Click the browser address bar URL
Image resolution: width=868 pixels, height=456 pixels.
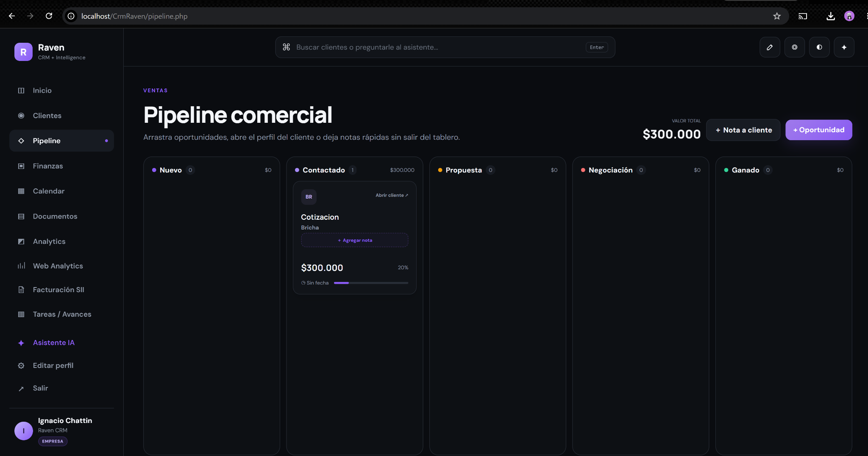[x=134, y=16]
